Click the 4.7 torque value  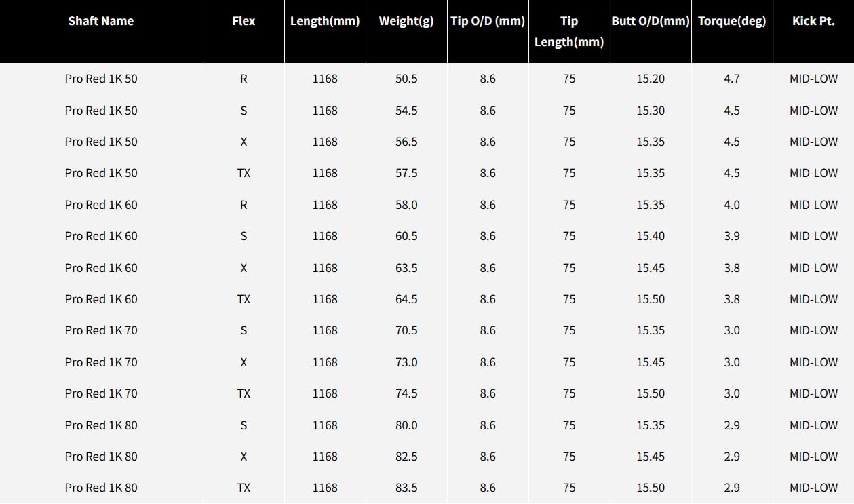tap(732, 79)
